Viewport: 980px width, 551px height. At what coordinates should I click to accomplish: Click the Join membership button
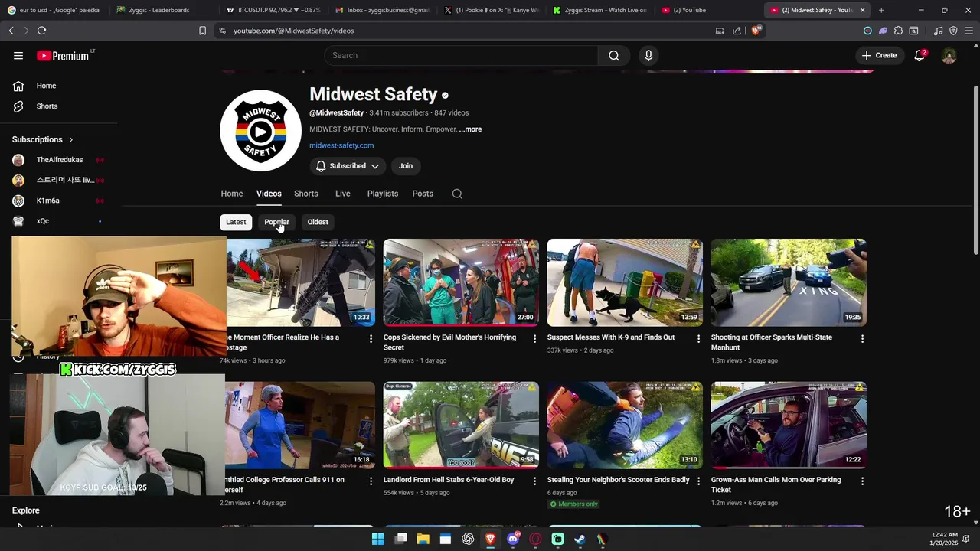pyautogui.click(x=406, y=166)
